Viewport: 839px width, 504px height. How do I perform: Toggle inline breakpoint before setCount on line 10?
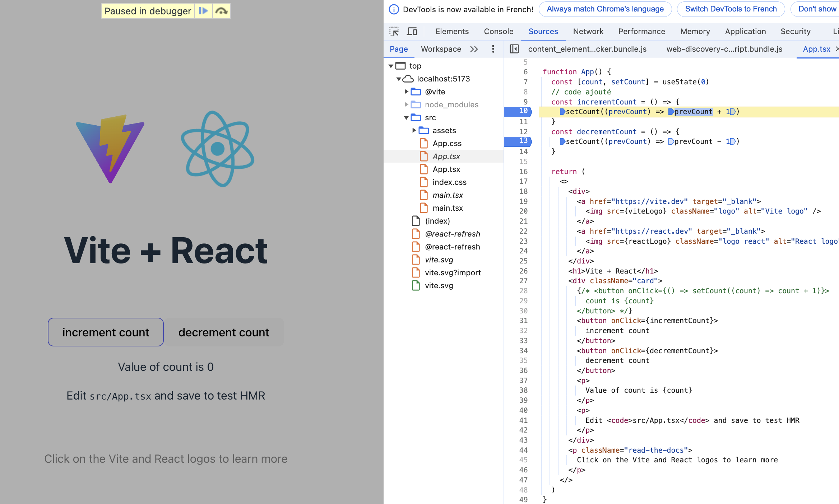562,112
